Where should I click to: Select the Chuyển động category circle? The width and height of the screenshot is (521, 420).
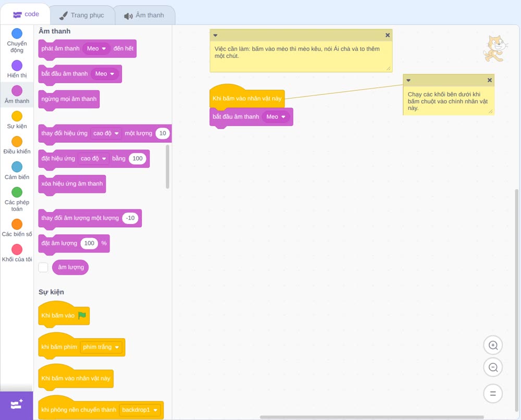[17, 33]
